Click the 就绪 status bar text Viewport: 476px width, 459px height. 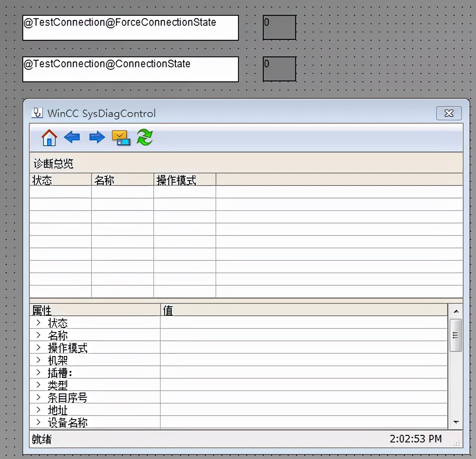[x=41, y=439]
